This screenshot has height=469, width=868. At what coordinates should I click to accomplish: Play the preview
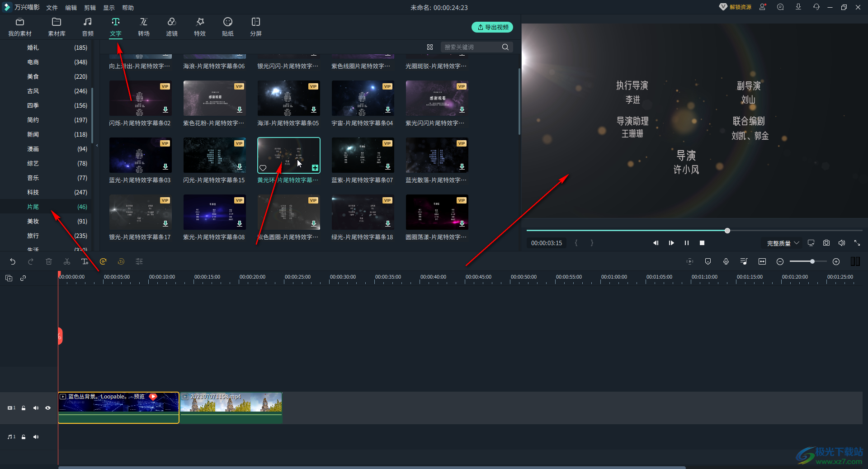(671, 243)
